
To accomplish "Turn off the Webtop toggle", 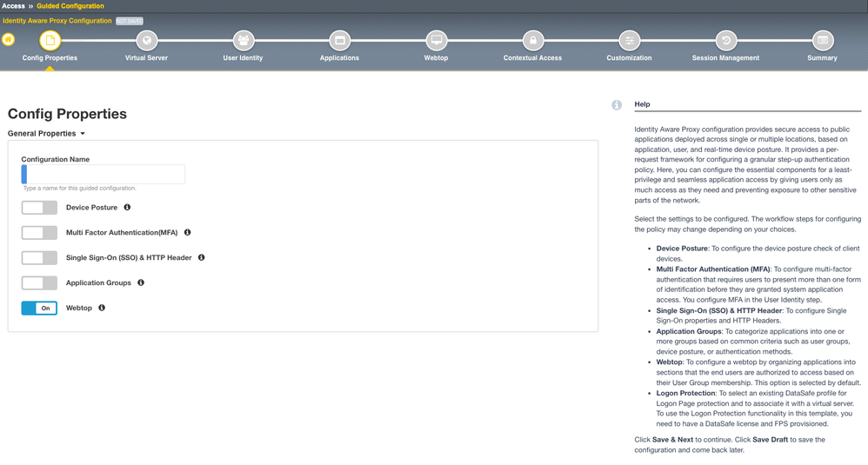I will [39, 308].
